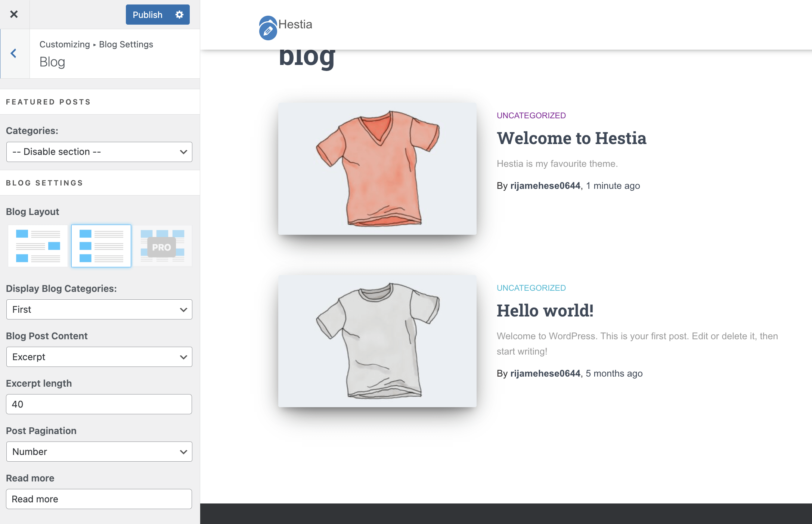Click the Hestia site title link
Image resolution: width=812 pixels, height=524 pixels.
click(x=295, y=24)
